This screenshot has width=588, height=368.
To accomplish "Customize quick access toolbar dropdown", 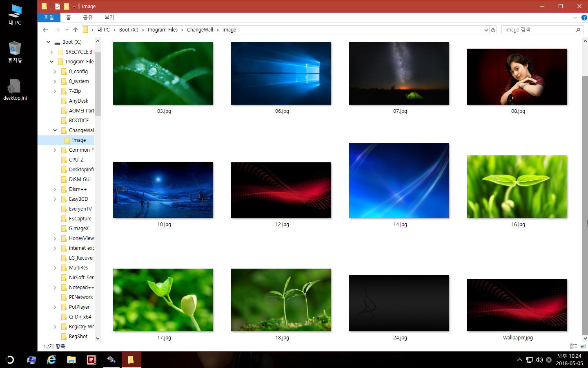I will (x=74, y=7).
